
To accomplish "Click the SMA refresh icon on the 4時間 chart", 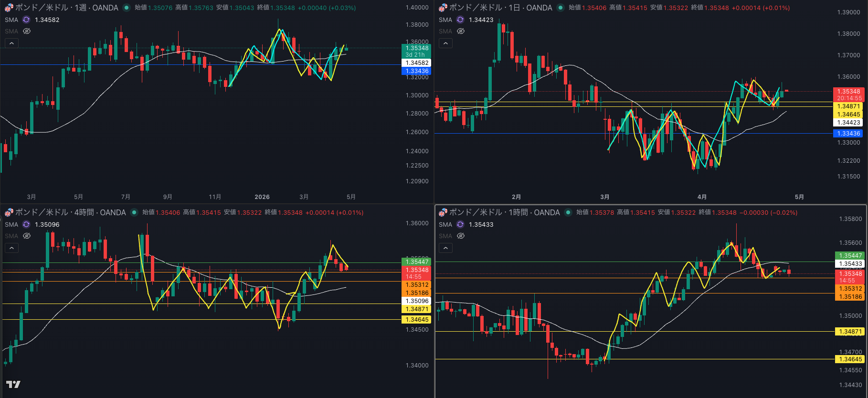I will [26, 224].
